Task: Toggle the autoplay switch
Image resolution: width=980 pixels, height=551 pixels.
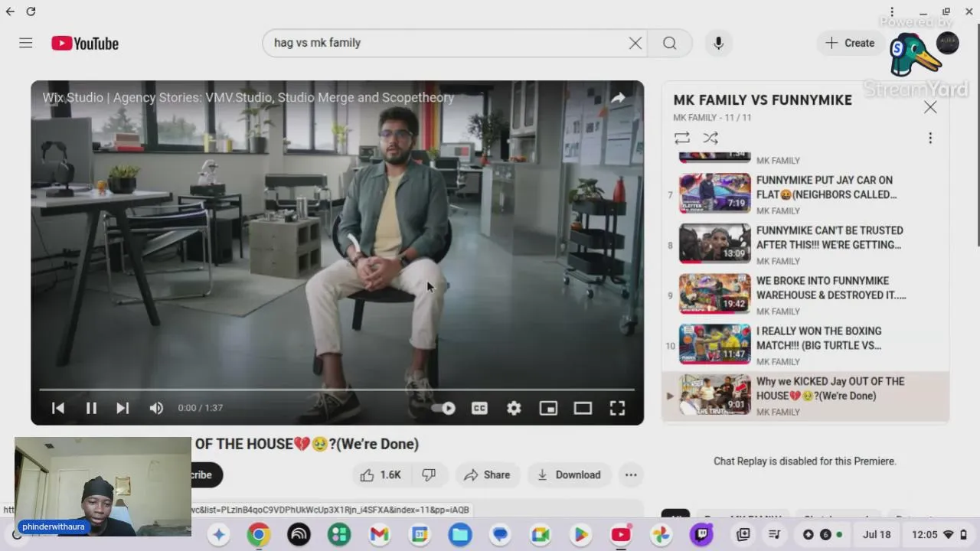Action: pyautogui.click(x=443, y=408)
